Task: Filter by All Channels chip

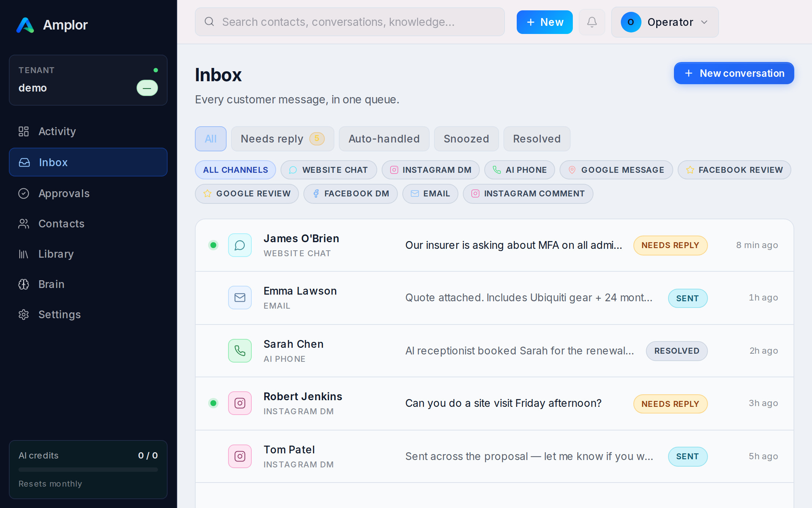Action: coord(235,170)
